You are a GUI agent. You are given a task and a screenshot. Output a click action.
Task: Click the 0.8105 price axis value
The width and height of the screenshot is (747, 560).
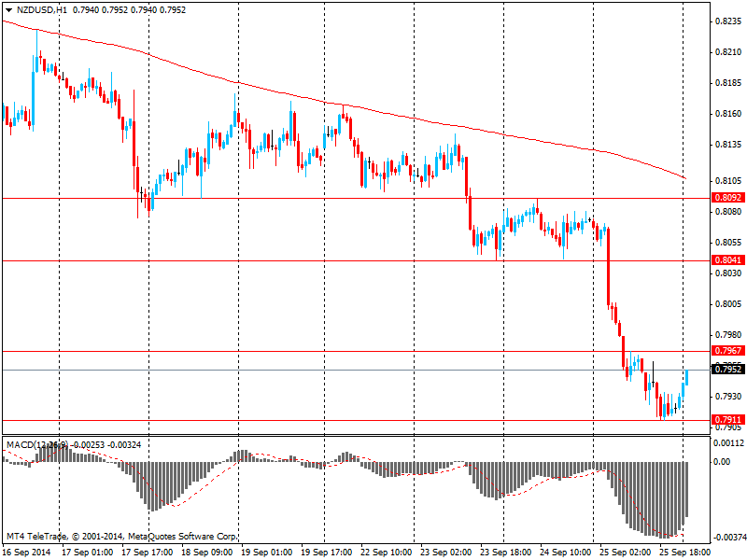click(729, 181)
